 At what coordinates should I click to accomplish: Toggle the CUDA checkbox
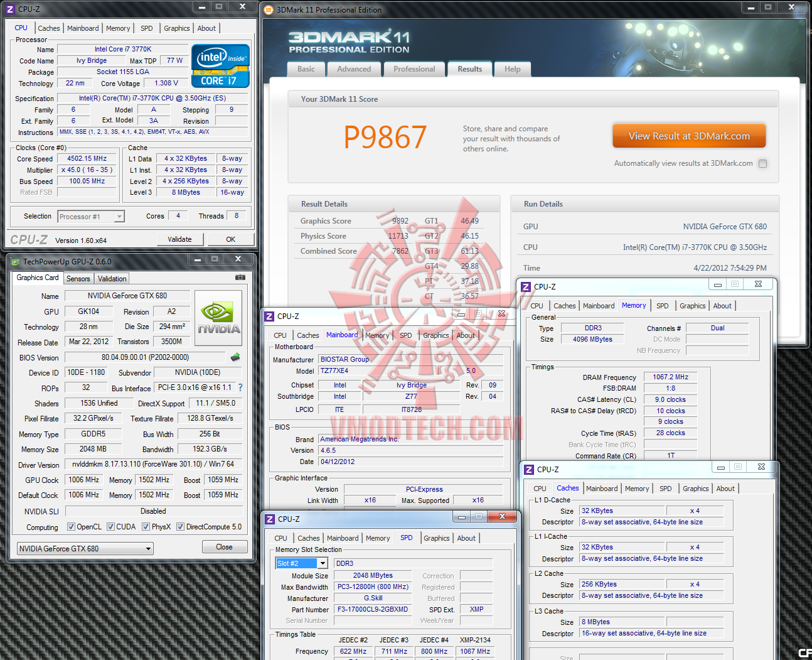110,527
